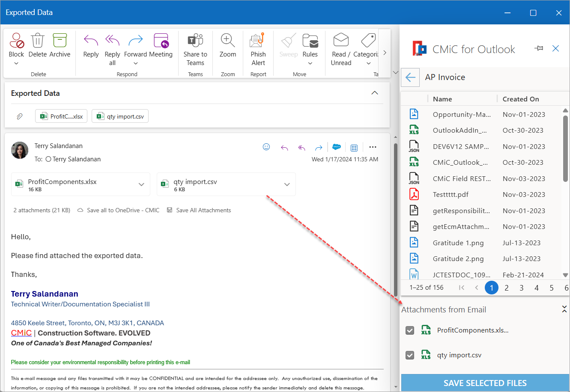Select the OutlookAddIn_... file row
570x392 pixels.
pyautogui.click(x=481, y=130)
